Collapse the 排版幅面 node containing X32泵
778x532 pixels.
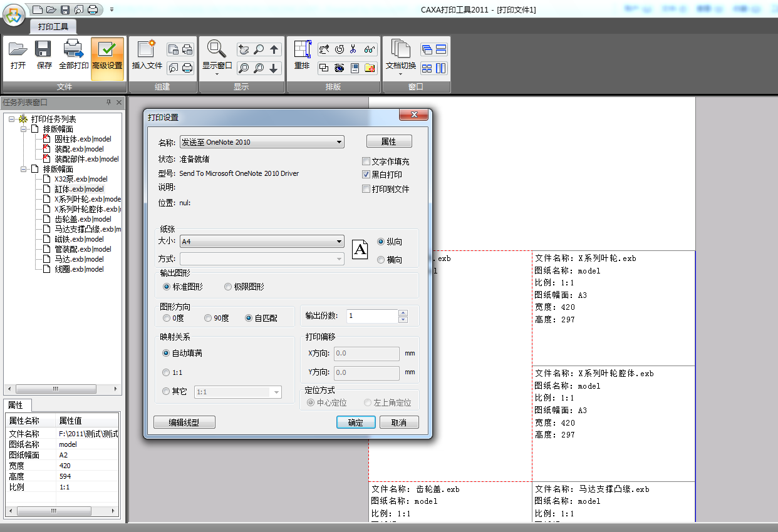24,169
